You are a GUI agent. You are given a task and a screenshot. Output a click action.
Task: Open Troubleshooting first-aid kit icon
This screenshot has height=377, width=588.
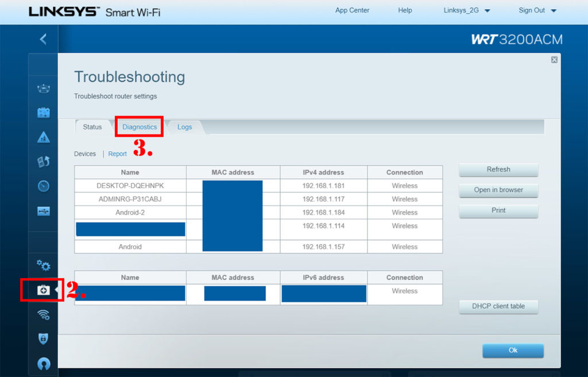(x=44, y=290)
